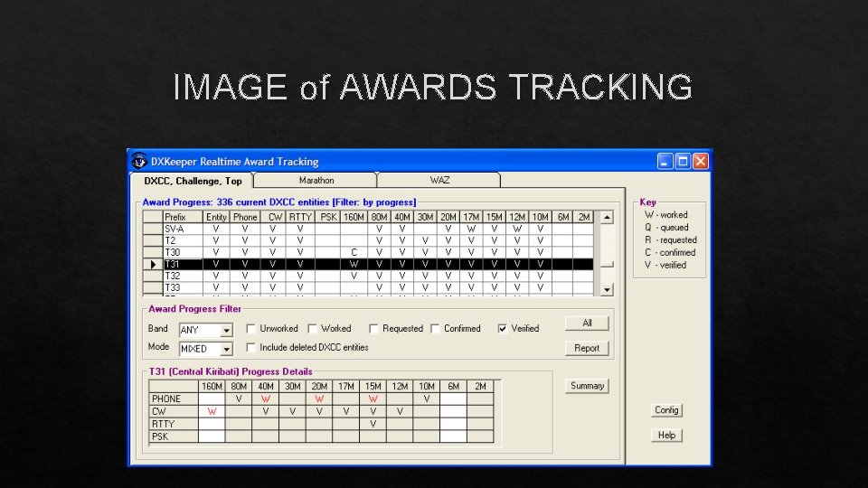Click the row selector arrow beside T31
This screenshot has width=868, height=488.
click(x=153, y=265)
